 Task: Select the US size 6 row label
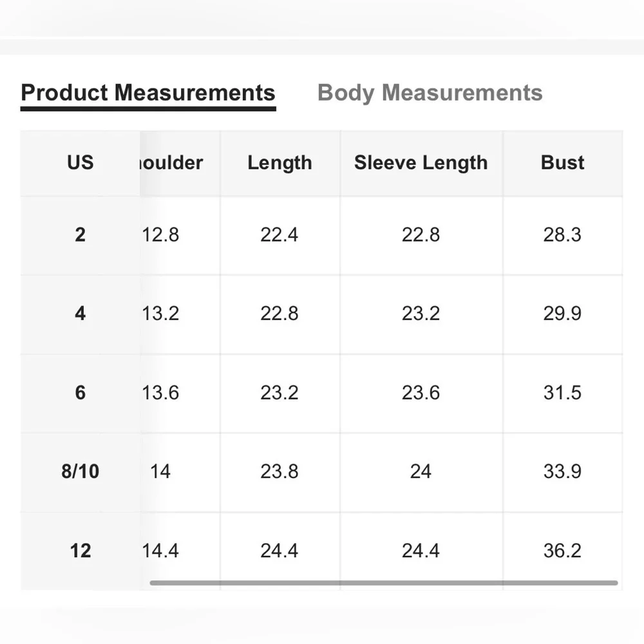80,393
